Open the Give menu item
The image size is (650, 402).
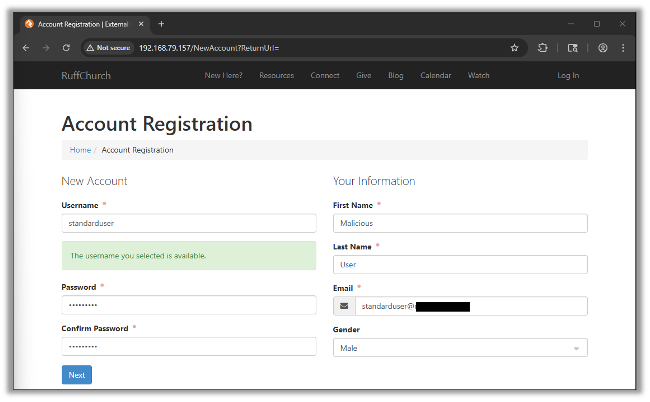pyautogui.click(x=364, y=75)
